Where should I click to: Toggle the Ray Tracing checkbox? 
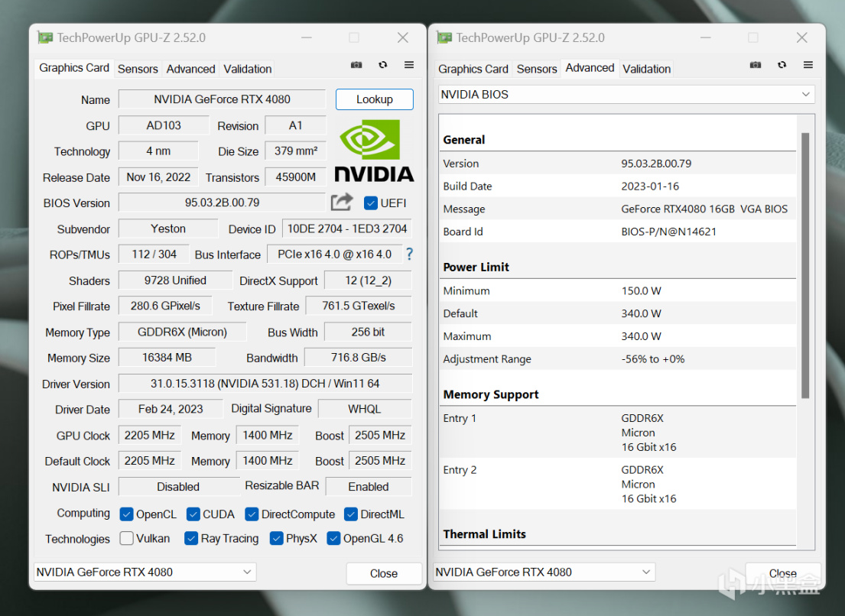click(x=190, y=539)
